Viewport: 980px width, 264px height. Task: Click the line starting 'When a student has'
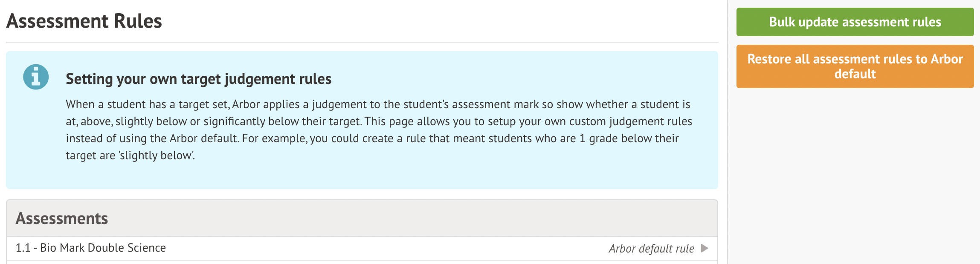pos(377,105)
